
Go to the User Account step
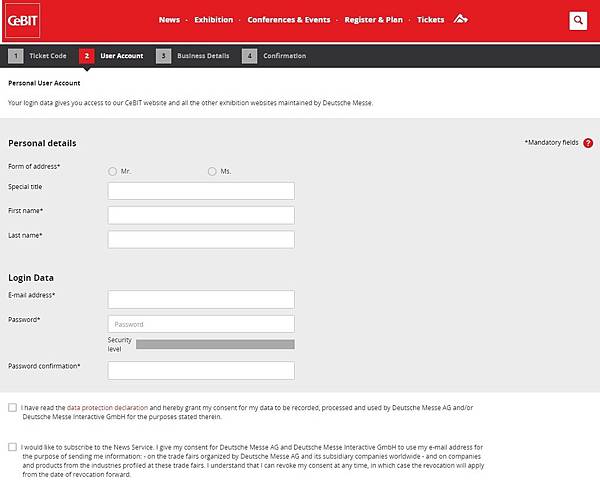click(x=122, y=56)
